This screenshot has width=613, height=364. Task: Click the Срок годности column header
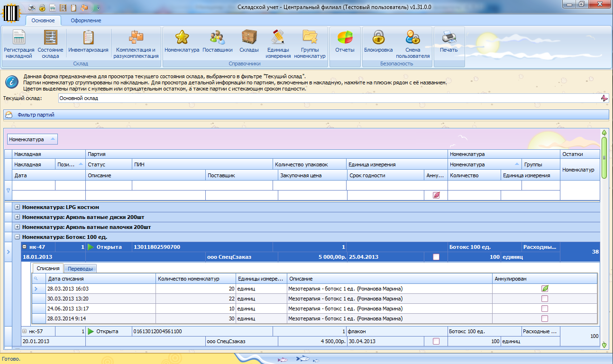pos(366,175)
